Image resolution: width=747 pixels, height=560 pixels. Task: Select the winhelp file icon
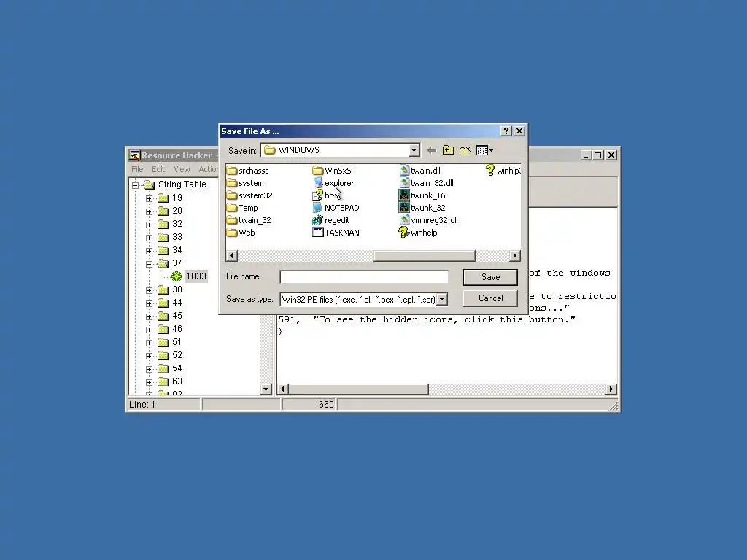pos(404,233)
